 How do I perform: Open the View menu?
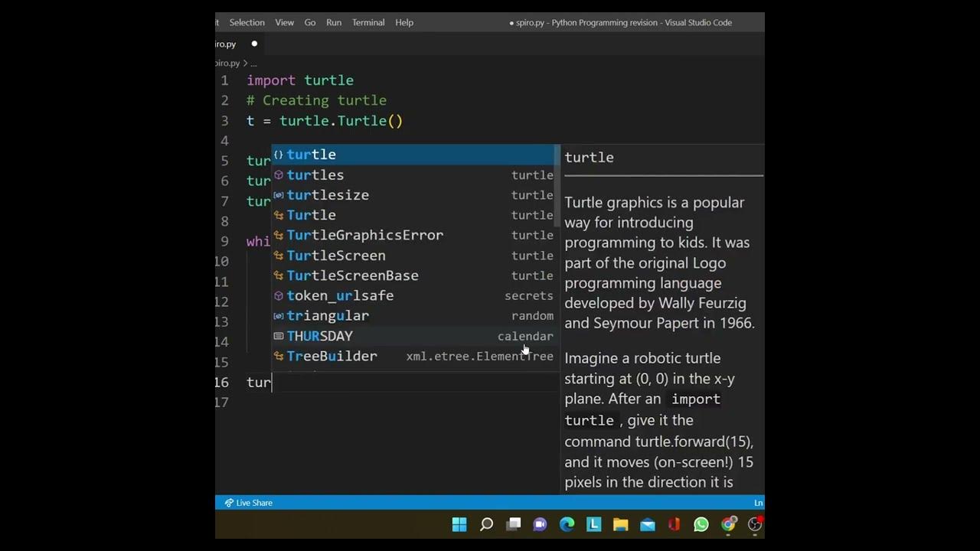284,22
